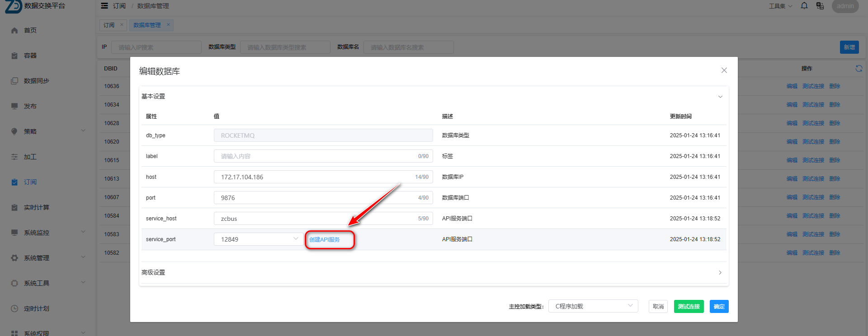This screenshot has height=336, width=868.
Task: Click the screen/language icon beside the bell
Action: [820, 6]
